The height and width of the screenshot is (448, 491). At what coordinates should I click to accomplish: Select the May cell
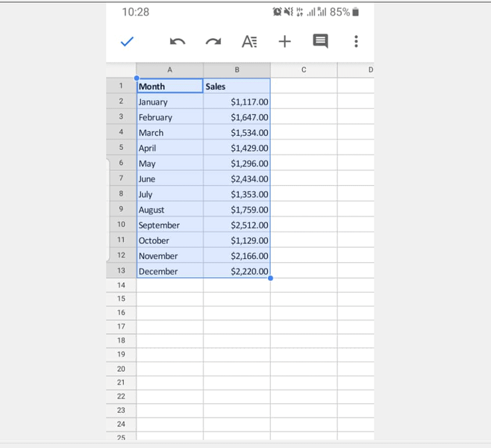pos(169,163)
